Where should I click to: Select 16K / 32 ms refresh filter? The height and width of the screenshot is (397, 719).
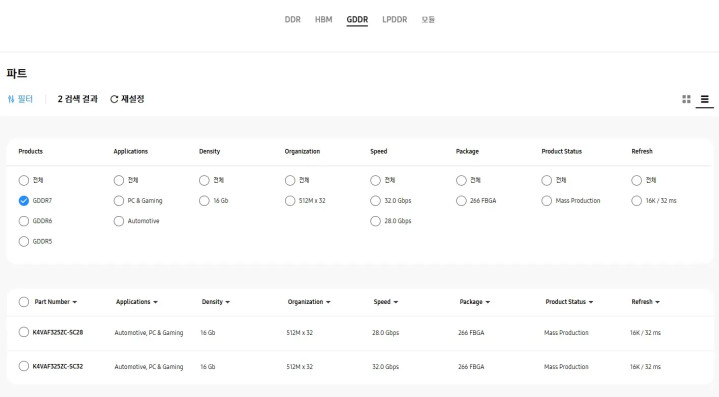(x=636, y=201)
